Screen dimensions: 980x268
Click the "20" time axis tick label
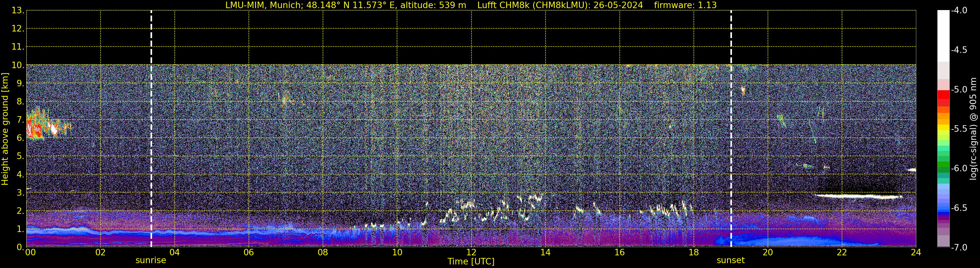[x=768, y=252]
